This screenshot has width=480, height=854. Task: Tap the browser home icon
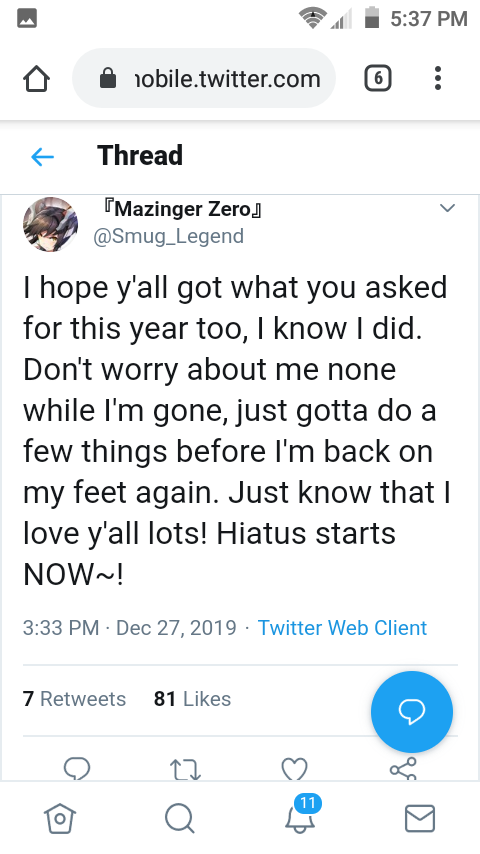pos(37,80)
